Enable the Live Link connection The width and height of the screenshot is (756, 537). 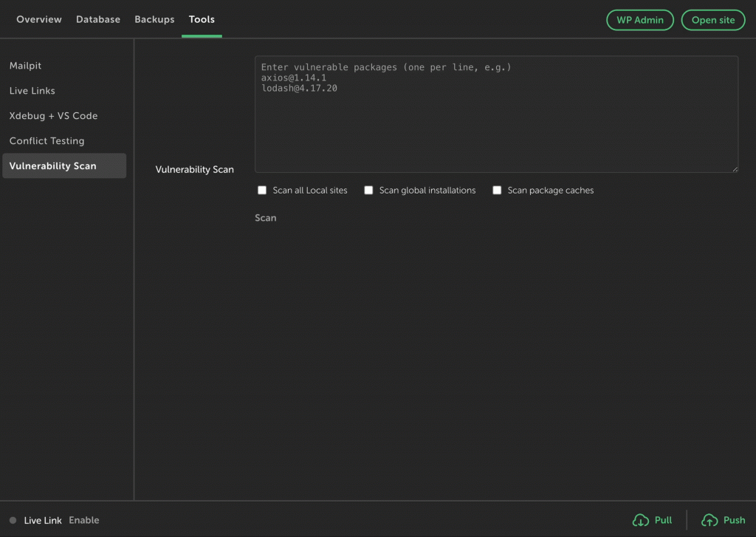click(x=83, y=520)
